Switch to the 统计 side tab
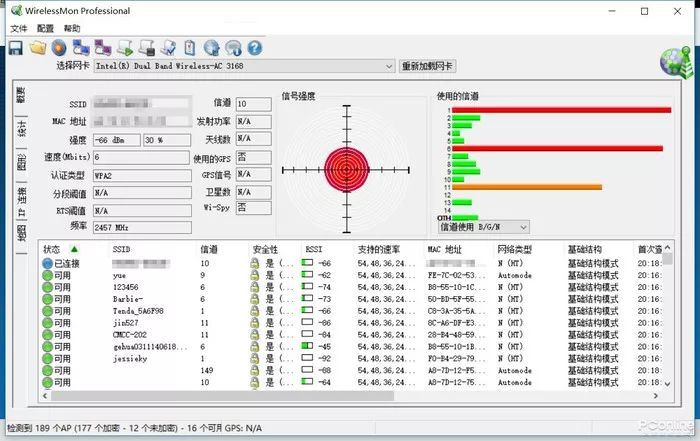This screenshot has width=700, height=441. (x=21, y=128)
